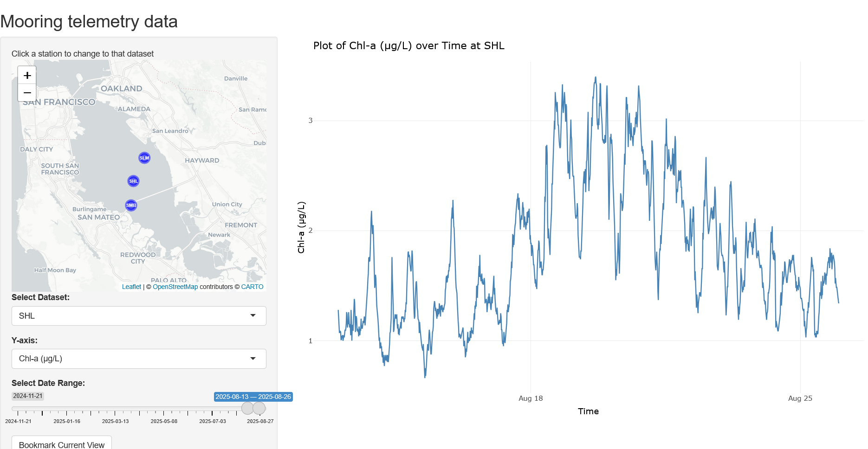This screenshot has width=868, height=449.
Task: Click the right date range slider handle
Action: (x=259, y=409)
